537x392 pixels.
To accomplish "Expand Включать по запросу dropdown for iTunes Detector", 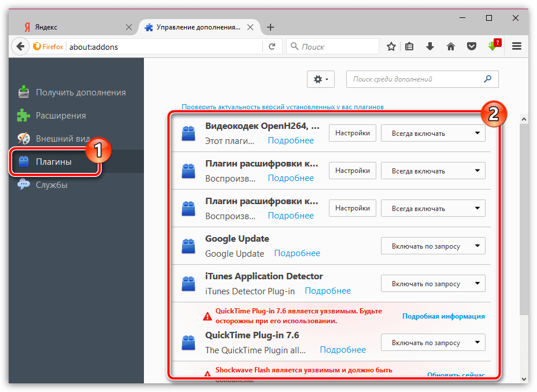I will (433, 284).
